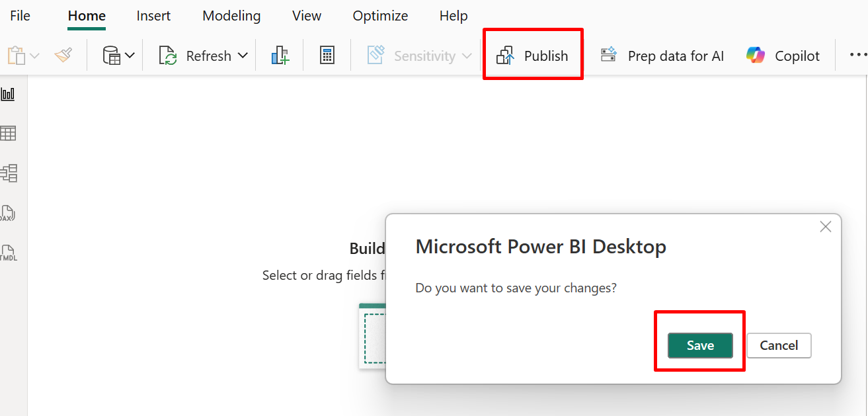This screenshot has height=416, width=868.
Task: Switch to Table view in sidebar
Action: tap(8, 134)
